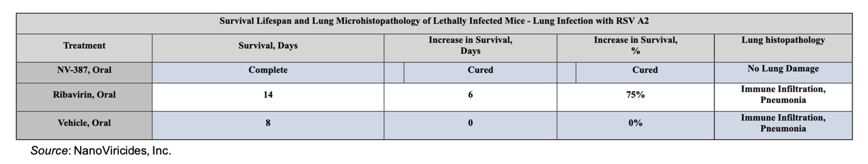Click the Ribavirin survival increase value 6

[470, 95]
